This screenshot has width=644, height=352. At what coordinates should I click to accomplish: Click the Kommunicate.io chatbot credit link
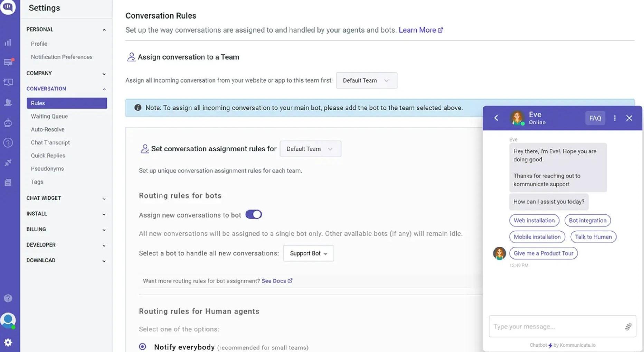click(577, 345)
